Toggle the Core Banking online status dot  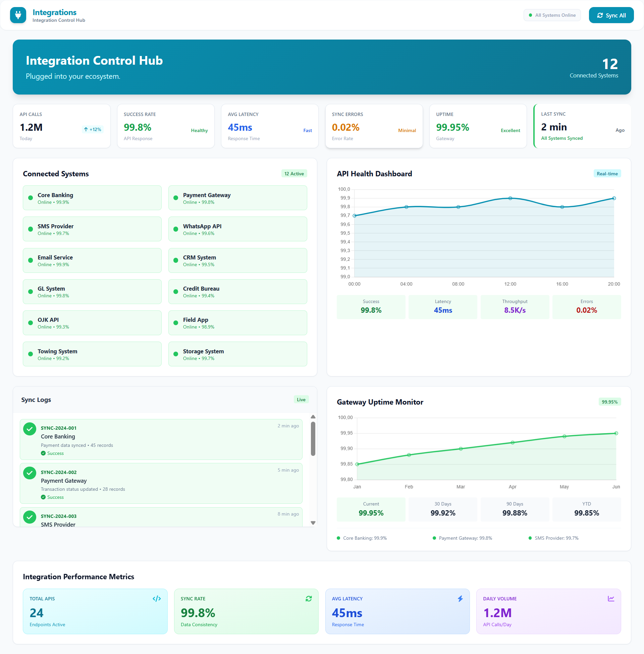pyautogui.click(x=31, y=198)
